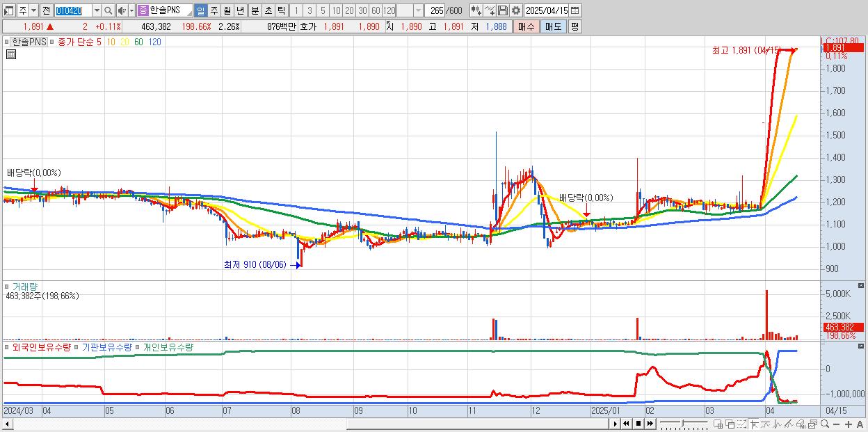The image size is (868, 432).
Task: Select the 일 daily period button
Action: click(201, 10)
